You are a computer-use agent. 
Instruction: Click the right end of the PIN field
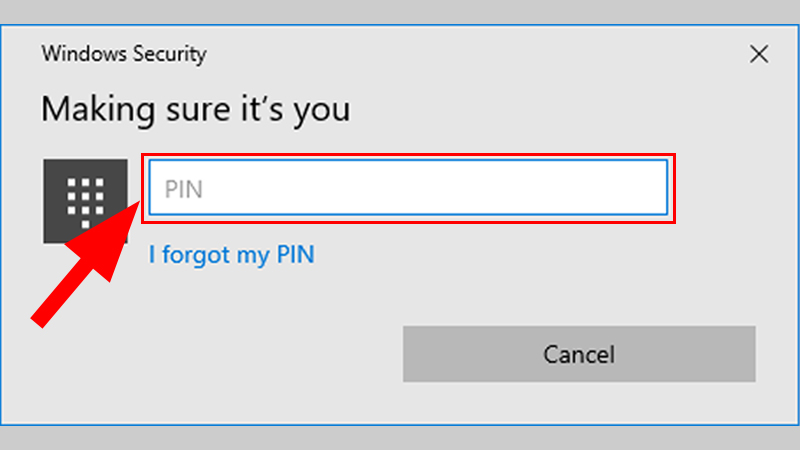click(x=650, y=188)
